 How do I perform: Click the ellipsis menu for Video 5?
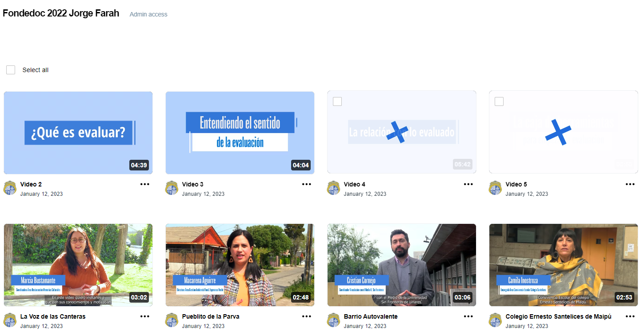(x=630, y=184)
